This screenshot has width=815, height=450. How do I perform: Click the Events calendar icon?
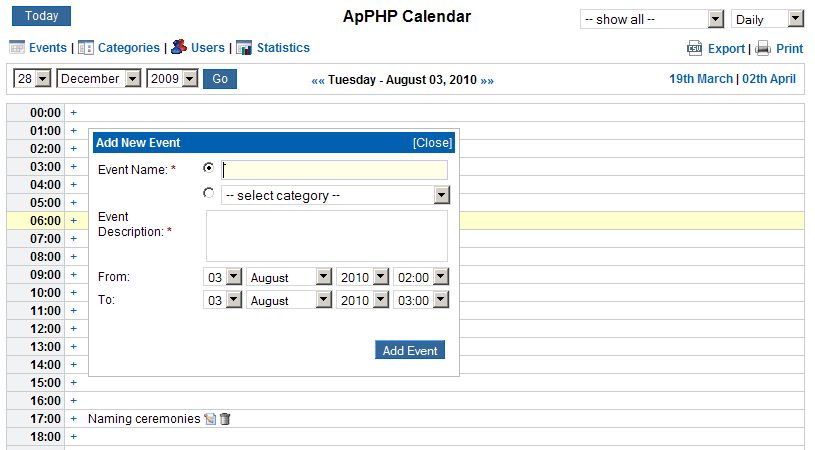click(16, 47)
